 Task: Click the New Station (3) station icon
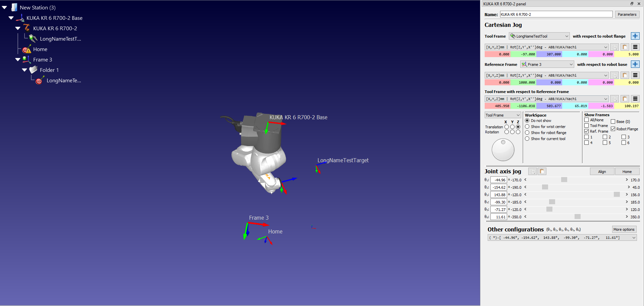(x=14, y=7)
